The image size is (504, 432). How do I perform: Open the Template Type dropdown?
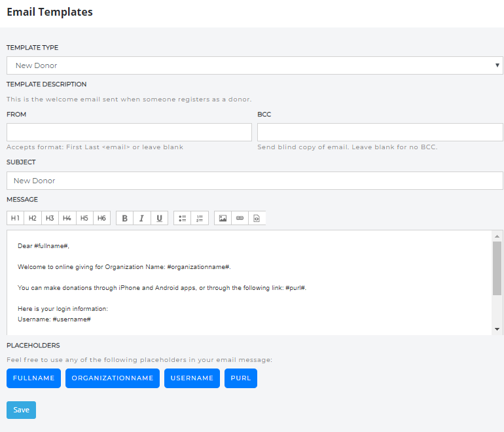click(x=255, y=65)
